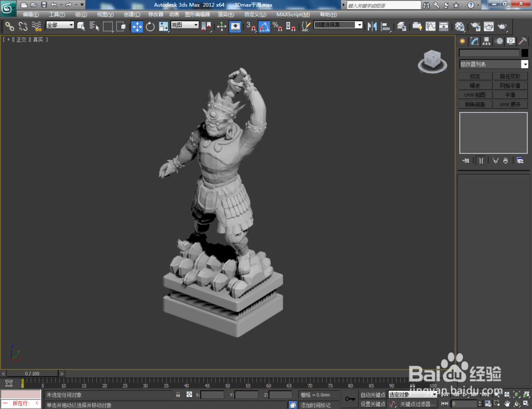Image resolution: width=532 pixels, height=409 pixels.
Task: Open Edit Named Selection Sets
Action: 306,27
